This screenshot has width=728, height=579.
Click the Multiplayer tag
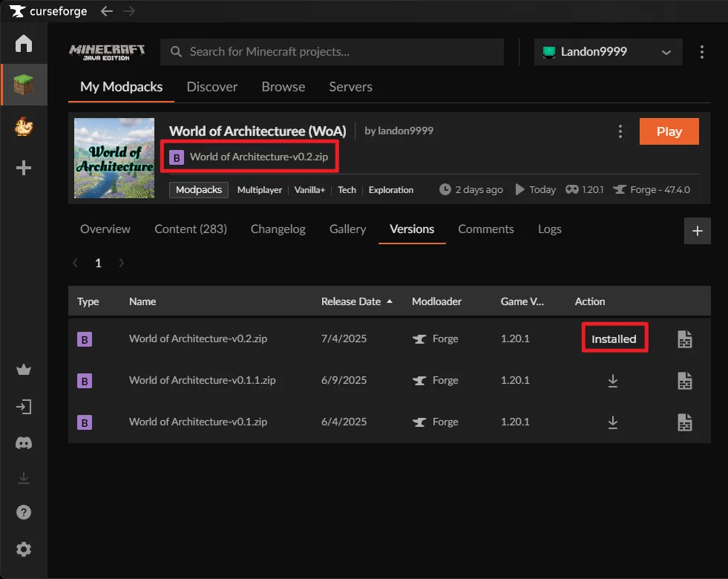[260, 190]
